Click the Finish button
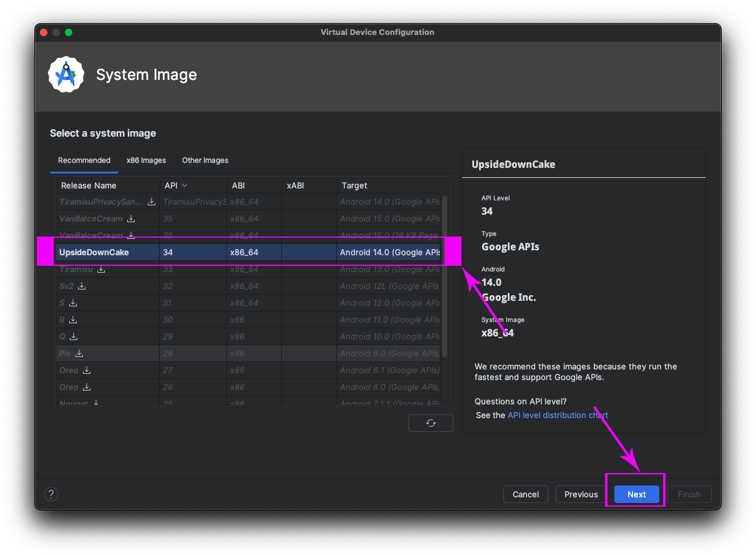This screenshot has width=756, height=556. click(689, 494)
